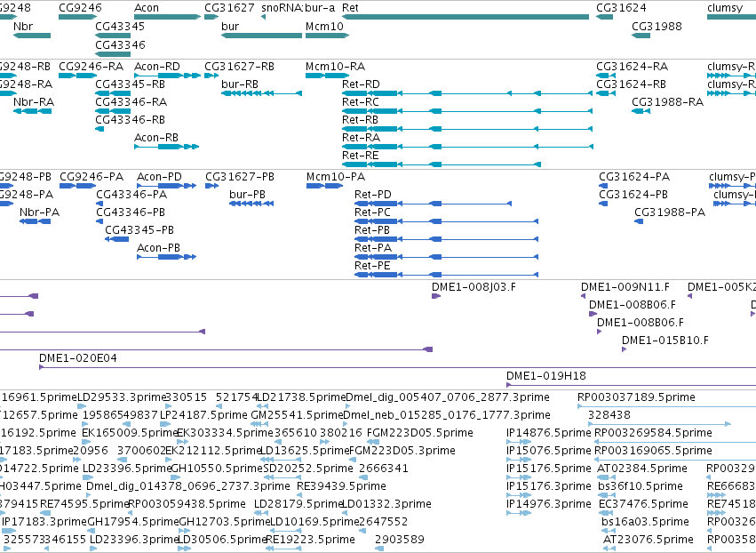Select the DME1-019H18 feature label
756x553 pixels.
pyautogui.click(x=546, y=376)
